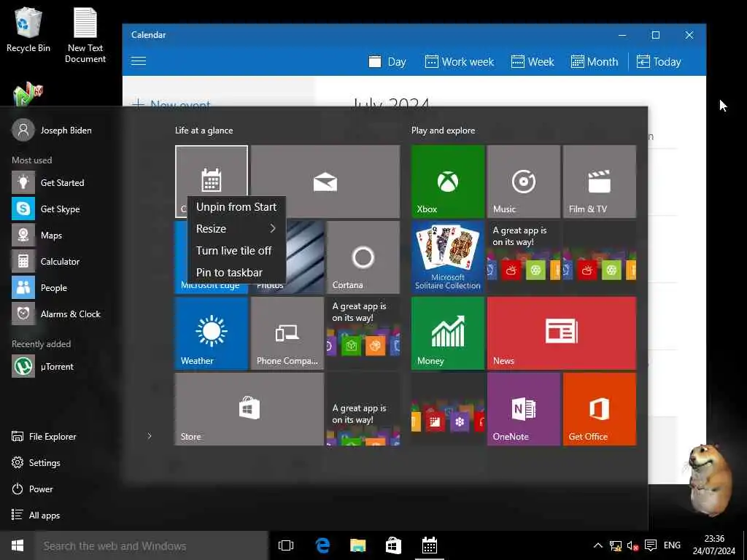Open the OneNote tile
The width and height of the screenshot is (747, 560).
524,409
